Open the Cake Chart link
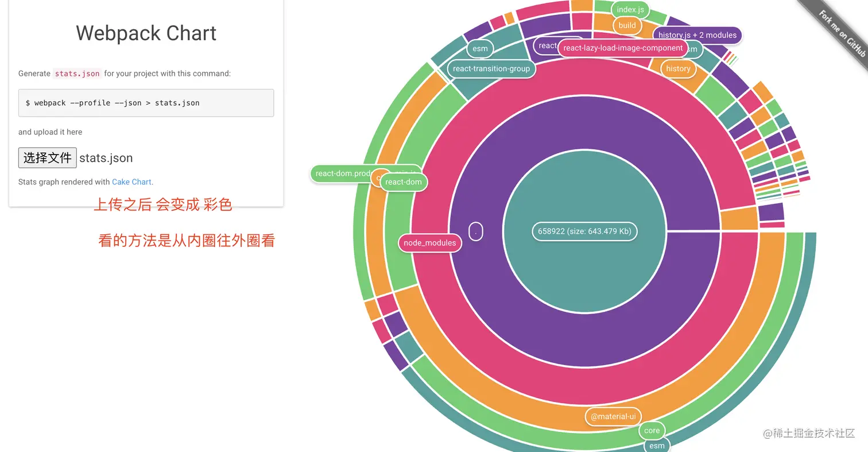Viewport: 868px width, 452px height. click(131, 182)
